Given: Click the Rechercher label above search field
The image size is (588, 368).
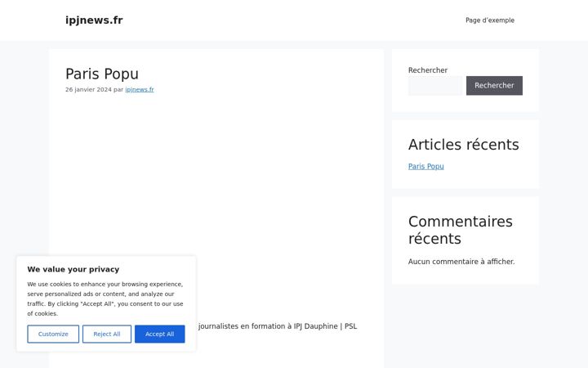Looking at the screenshot, I should point(428,70).
